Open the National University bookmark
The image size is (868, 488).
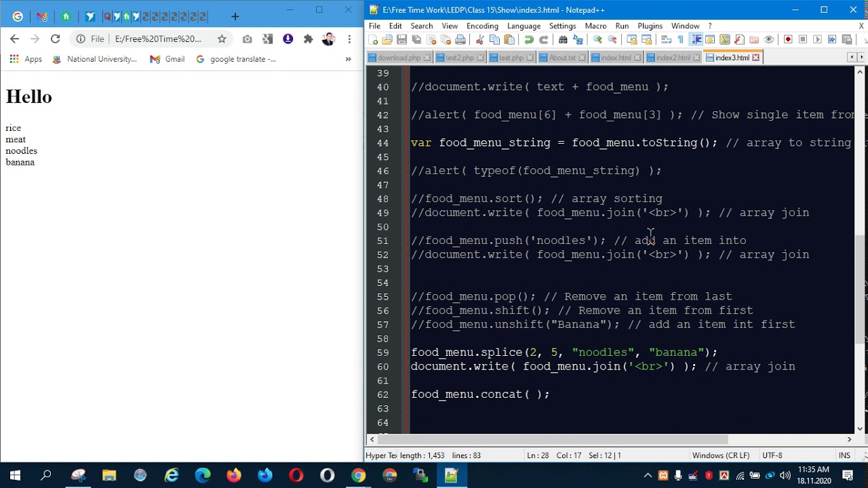[95, 59]
